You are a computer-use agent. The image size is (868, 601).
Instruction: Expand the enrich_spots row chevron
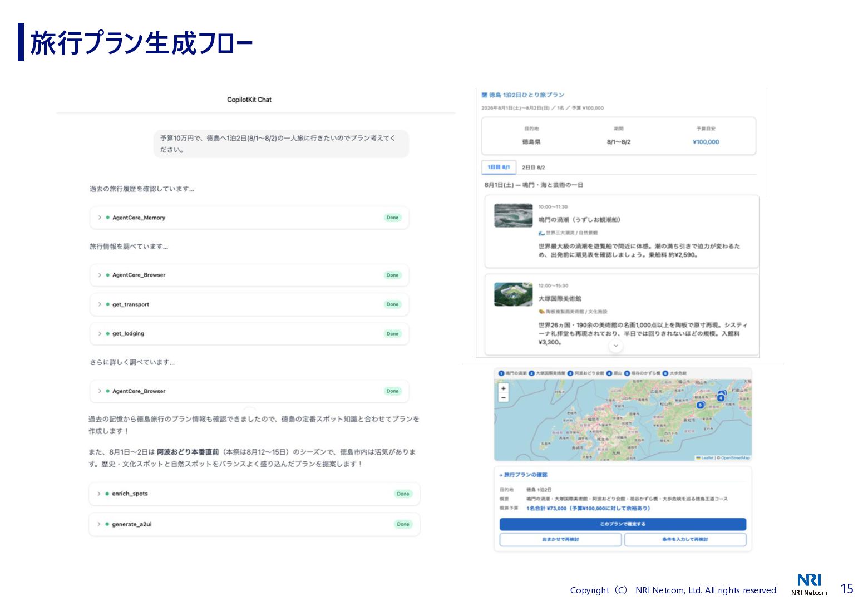point(99,494)
